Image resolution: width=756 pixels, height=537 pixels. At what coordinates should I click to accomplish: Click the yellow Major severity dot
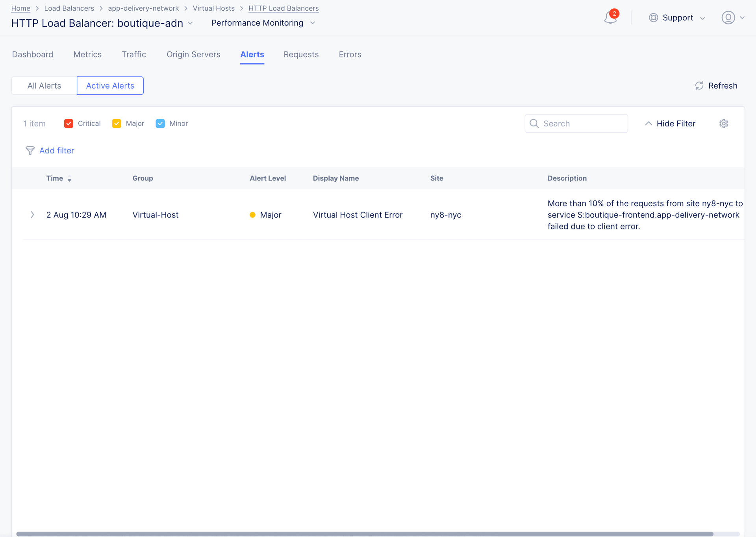pos(252,215)
